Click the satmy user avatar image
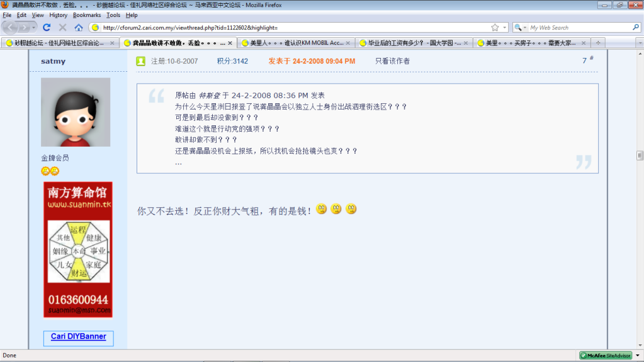The width and height of the screenshot is (644, 362). [x=76, y=112]
